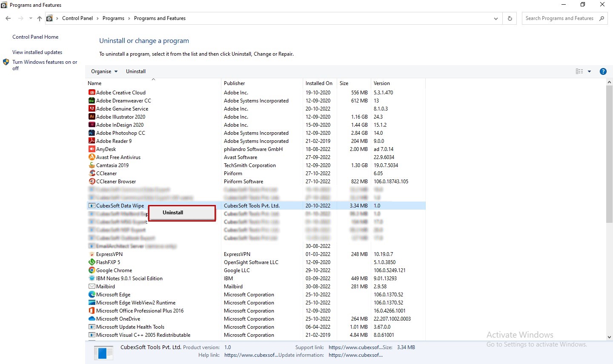
Task: Click the AnyDesk program icon
Action: [92, 149]
